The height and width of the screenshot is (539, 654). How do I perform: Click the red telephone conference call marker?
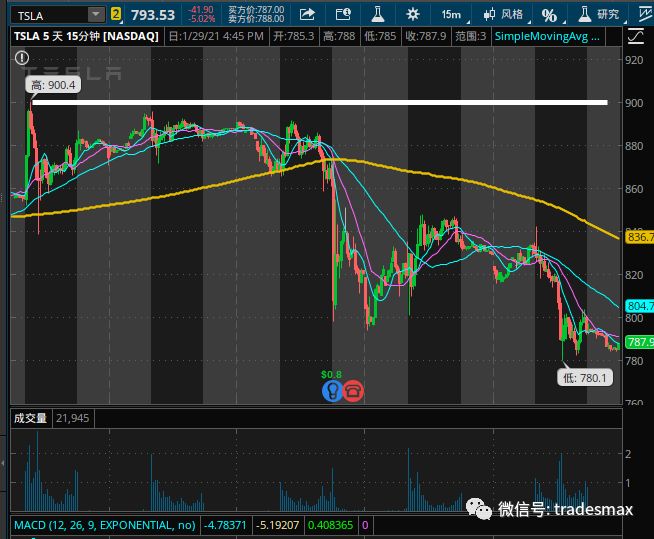(353, 391)
